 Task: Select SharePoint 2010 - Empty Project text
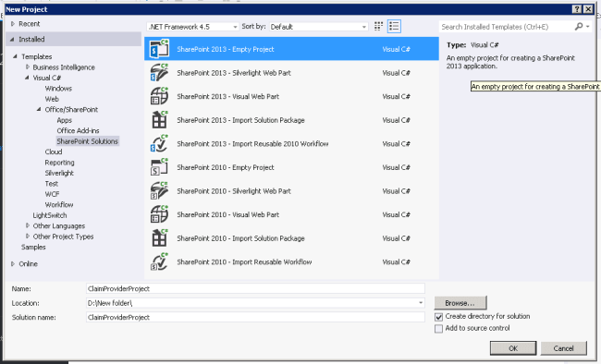226,167
